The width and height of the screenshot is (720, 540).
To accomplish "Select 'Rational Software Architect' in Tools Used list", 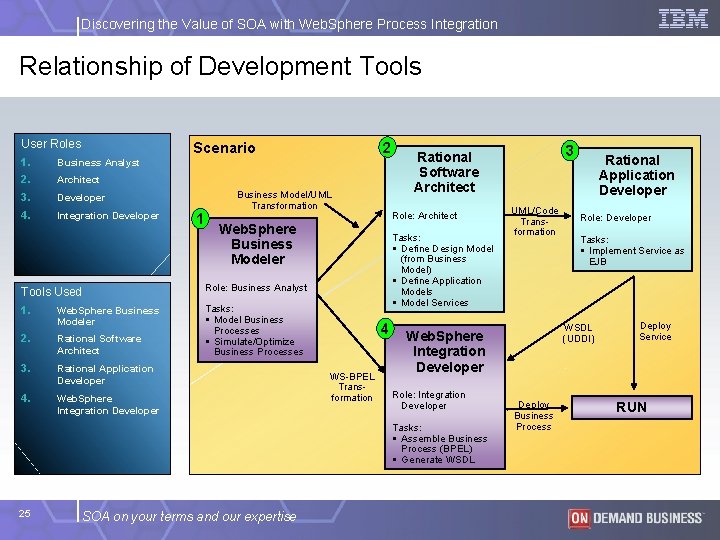I will tap(99, 344).
